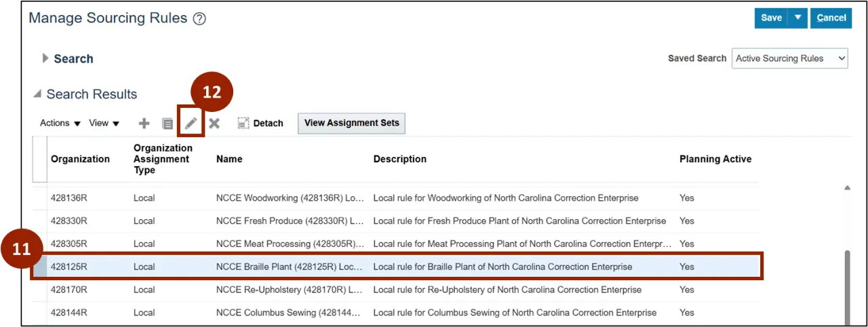Click the scroll up arrow of results table
Screen dimensions: 868x327
click(847, 188)
